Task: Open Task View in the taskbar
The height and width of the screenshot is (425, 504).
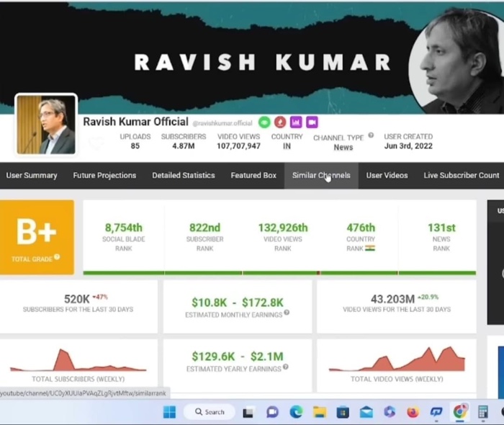Action: click(248, 412)
